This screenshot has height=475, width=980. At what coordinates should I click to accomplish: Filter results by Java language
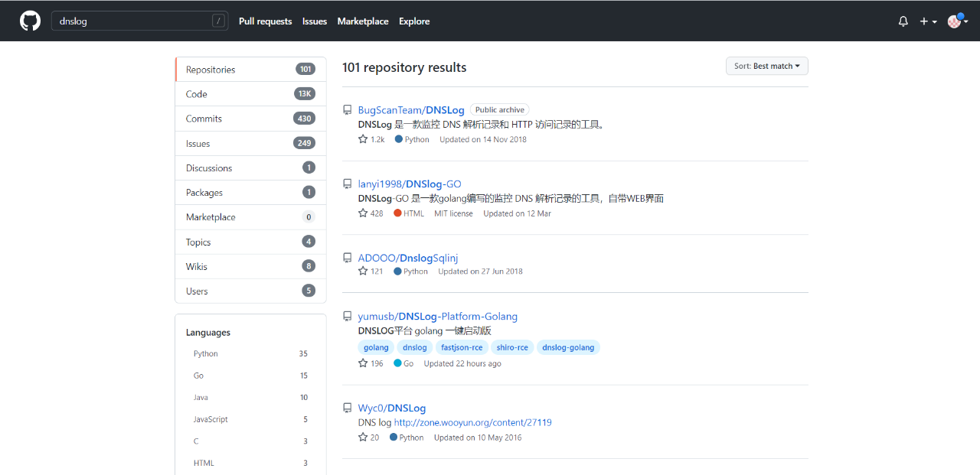(251, 398)
